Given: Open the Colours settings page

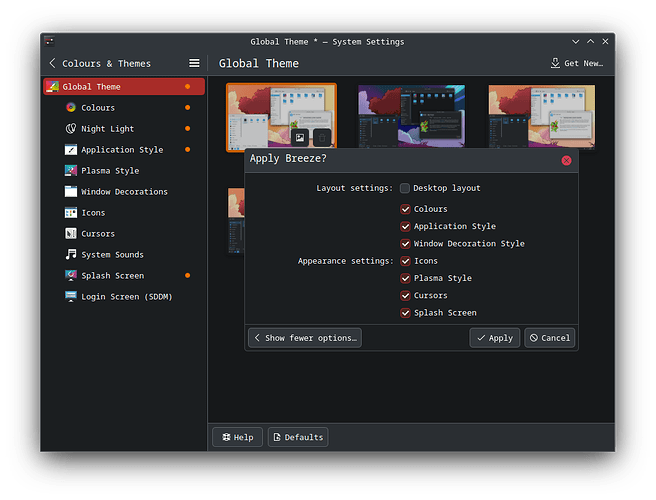Looking at the screenshot, I should [124, 108].
